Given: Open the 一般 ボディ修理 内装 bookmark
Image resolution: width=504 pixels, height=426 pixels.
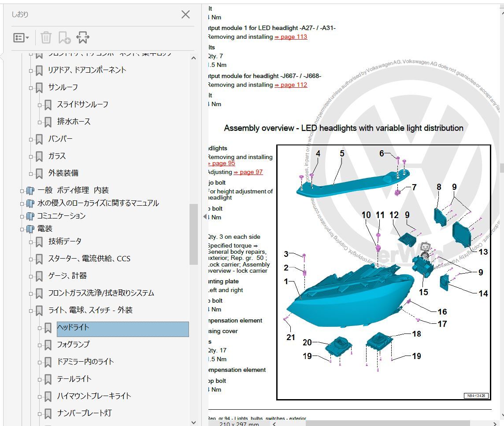Looking at the screenshot, I should pyautogui.click(x=73, y=190).
